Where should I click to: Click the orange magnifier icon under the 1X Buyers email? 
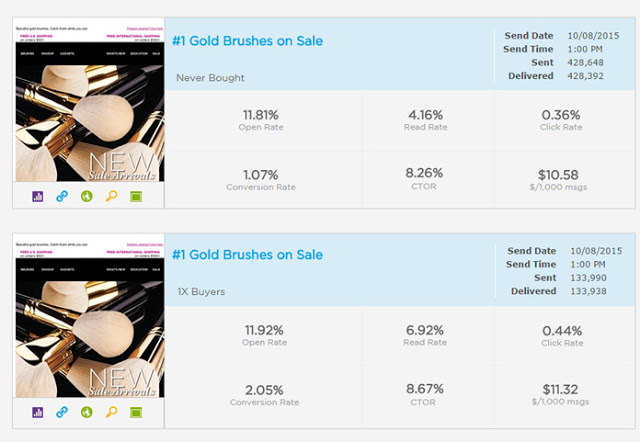111,411
